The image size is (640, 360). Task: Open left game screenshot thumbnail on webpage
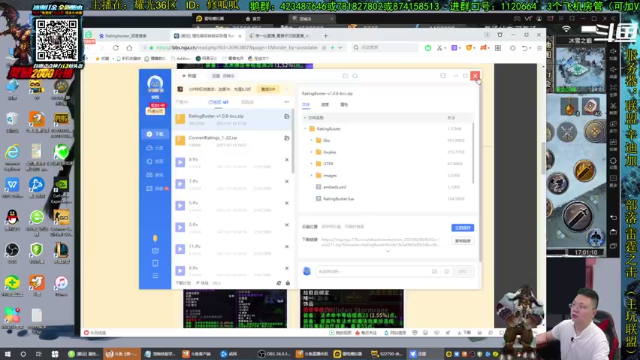[x=235, y=309]
